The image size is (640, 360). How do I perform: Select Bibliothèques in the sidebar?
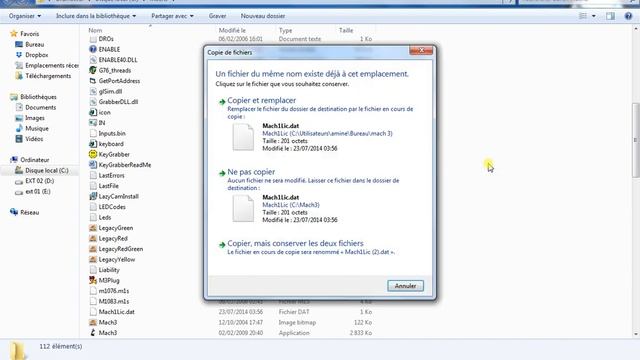33,97
